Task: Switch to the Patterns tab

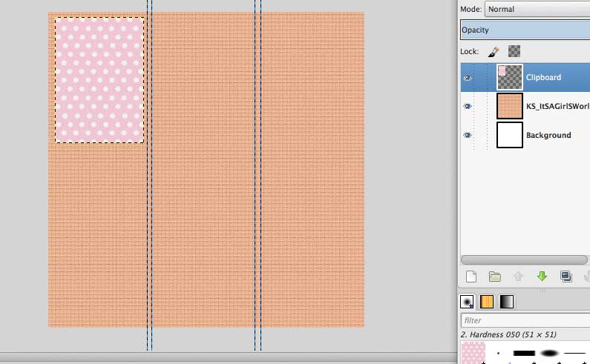Action: pyautogui.click(x=487, y=302)
